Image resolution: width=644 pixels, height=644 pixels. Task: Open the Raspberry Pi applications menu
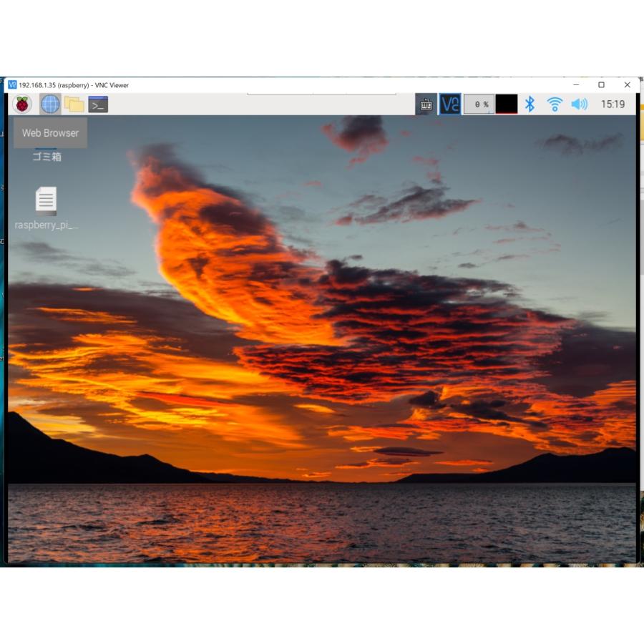[23, 104]
